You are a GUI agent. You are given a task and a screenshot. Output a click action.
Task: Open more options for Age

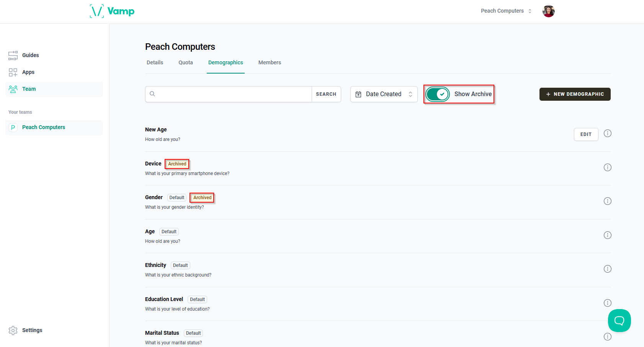(608, 235)
